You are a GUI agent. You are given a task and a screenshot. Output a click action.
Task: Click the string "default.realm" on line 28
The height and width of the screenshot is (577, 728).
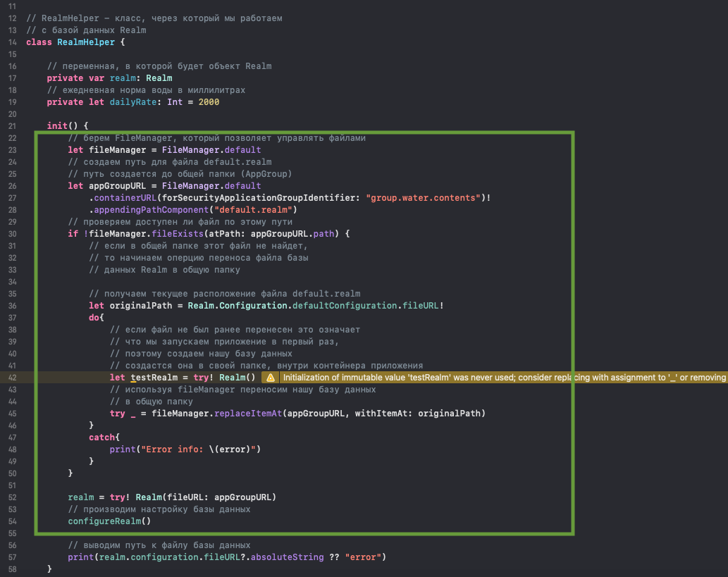coord(253,210)
